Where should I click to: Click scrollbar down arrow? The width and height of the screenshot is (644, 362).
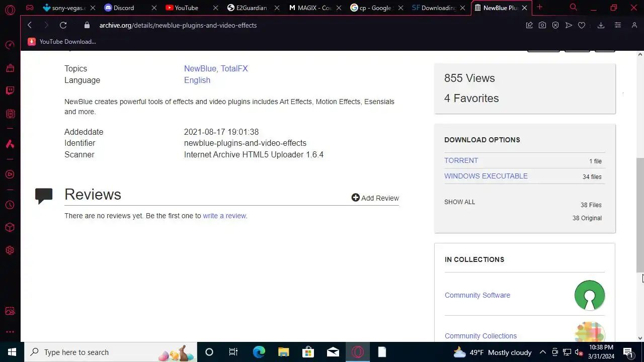click(x=640, y=338)
